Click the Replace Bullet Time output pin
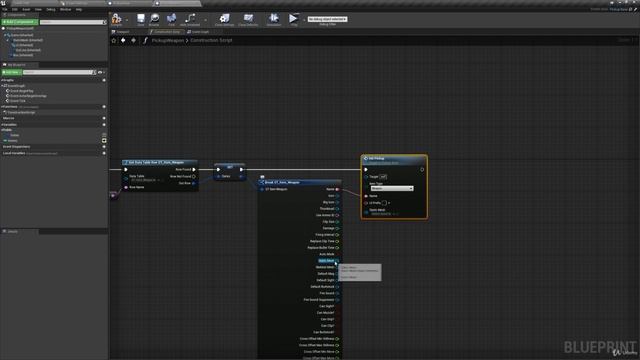Viewport: 640px width, 360px height. click(x=337, y=248)
